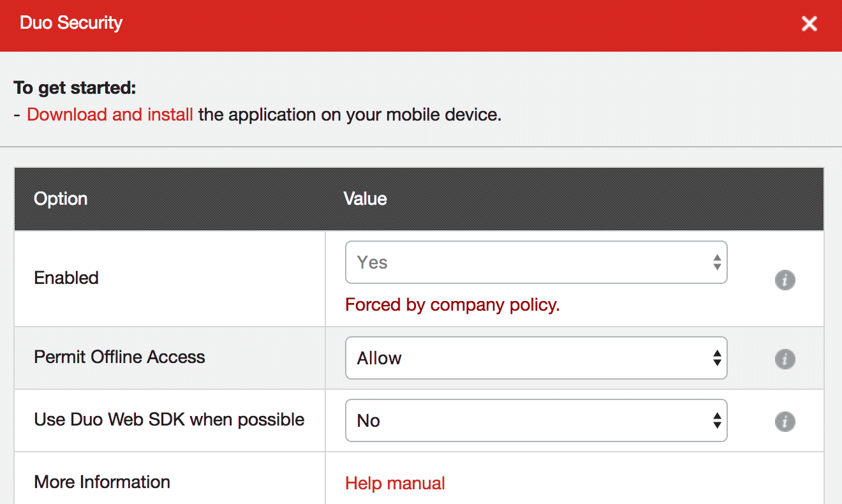Click the Forced by company policy notice
Screen dimensions: 842x504
pos(452,305)
